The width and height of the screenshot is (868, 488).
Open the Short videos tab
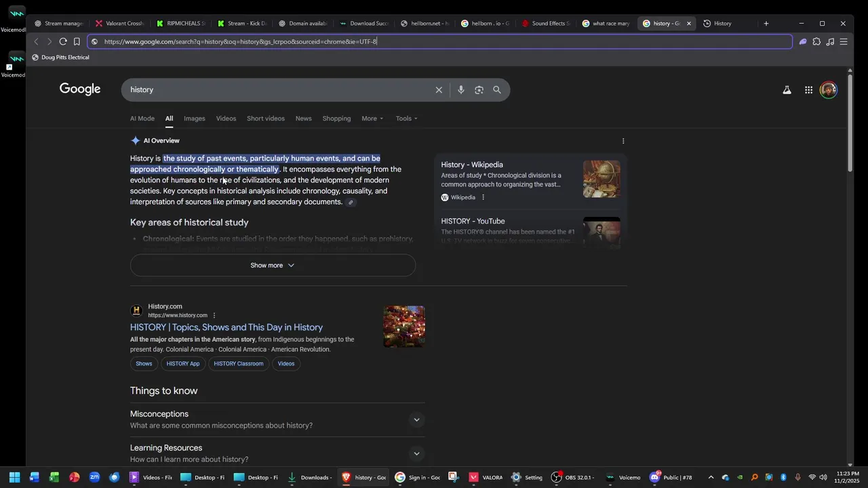click(266, 119)
